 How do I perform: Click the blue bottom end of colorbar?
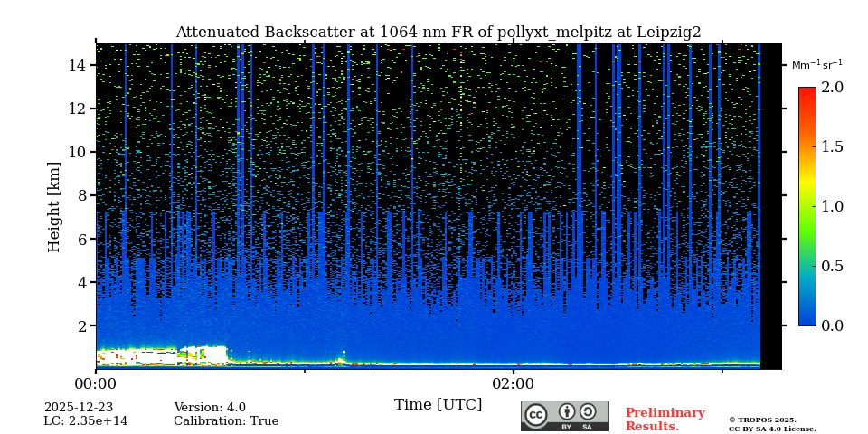pyautogui.click(x=807, y=320)
